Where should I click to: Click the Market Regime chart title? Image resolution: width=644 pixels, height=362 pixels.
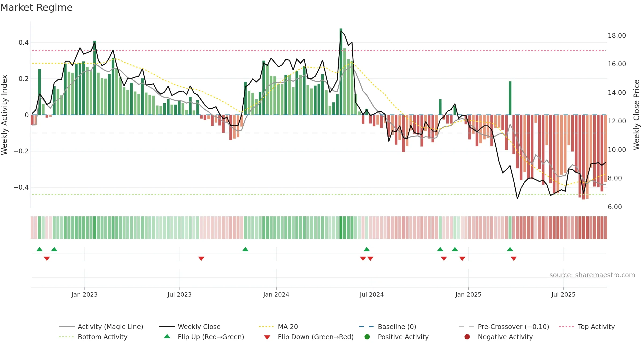point(36,8)
